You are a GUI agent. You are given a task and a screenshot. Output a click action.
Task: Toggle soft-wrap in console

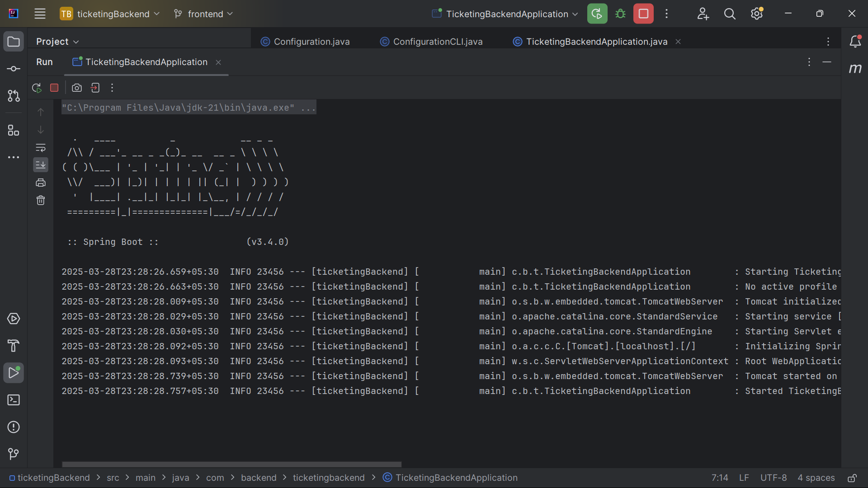click(x=41, y=147)
